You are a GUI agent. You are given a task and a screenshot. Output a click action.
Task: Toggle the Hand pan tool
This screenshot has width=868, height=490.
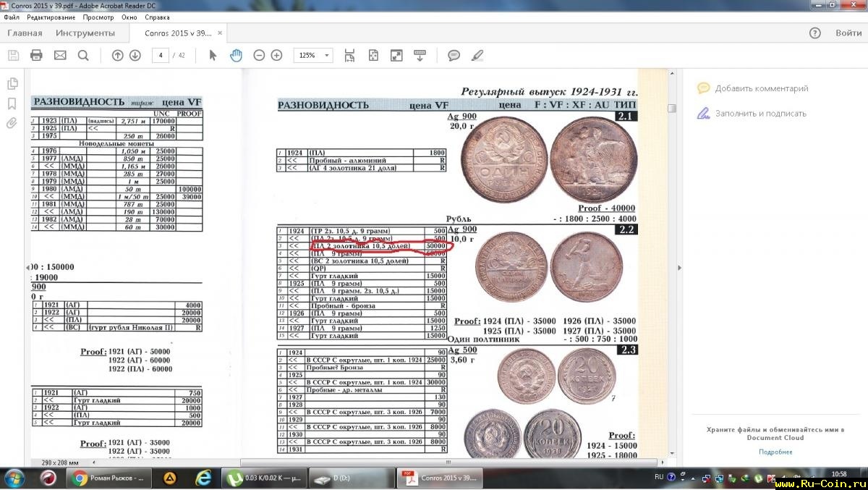(236, 56)
